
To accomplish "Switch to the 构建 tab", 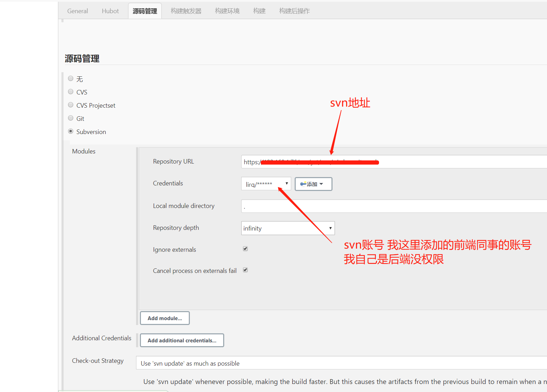I will point(259,11).
